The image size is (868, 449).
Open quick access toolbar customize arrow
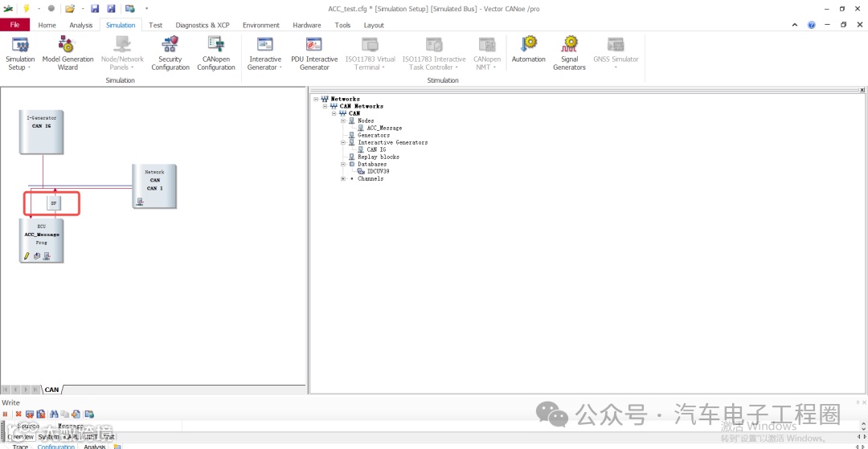147,9
